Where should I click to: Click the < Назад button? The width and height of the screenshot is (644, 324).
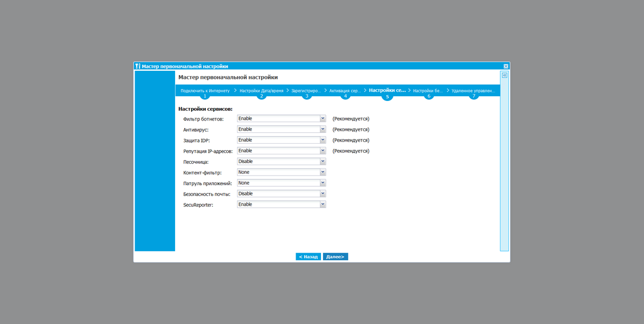pos(308,256)
